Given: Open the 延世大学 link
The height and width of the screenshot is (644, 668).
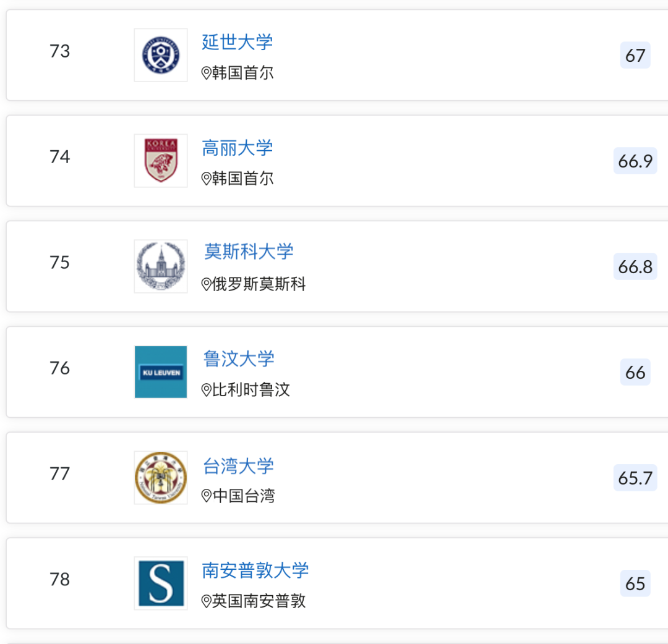Looking at the screenshot, I should (x=237, y=42).
